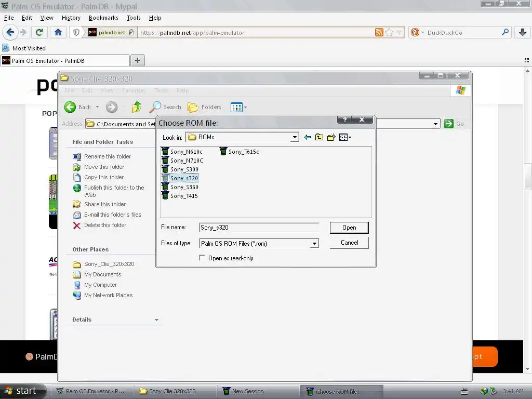Go to last folder visited in dialog
The height and width of the screenshot is (399, 532).
tap(308, 137)
